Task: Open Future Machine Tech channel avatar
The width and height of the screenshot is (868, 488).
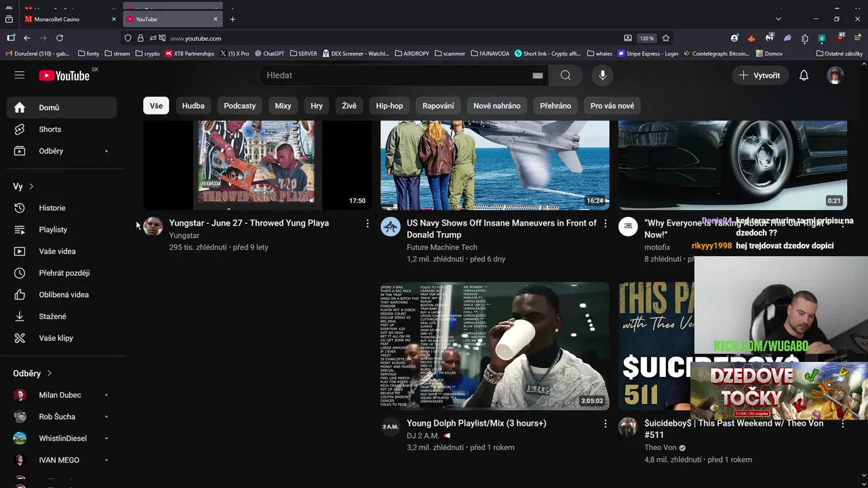Action: tap(391, 226)
